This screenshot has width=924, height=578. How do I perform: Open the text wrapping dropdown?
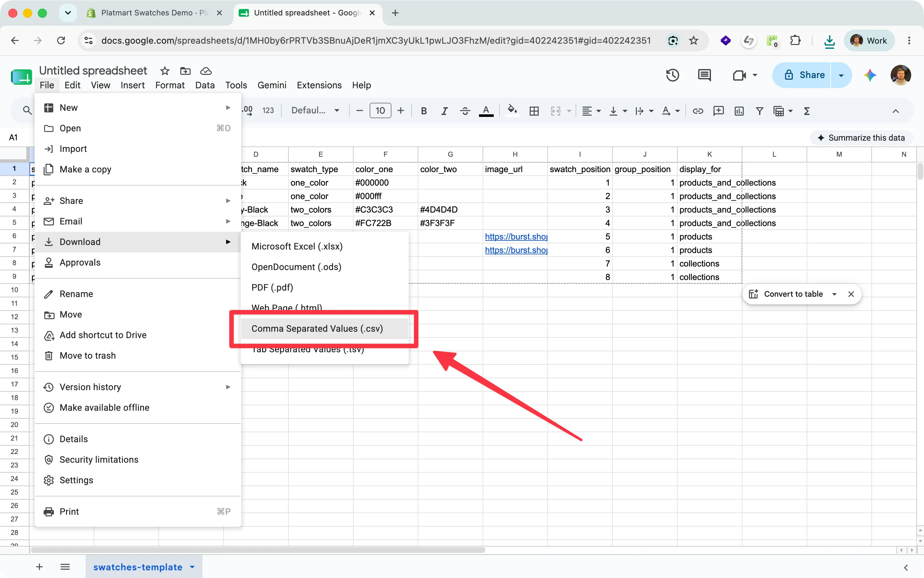click(644, 111)
